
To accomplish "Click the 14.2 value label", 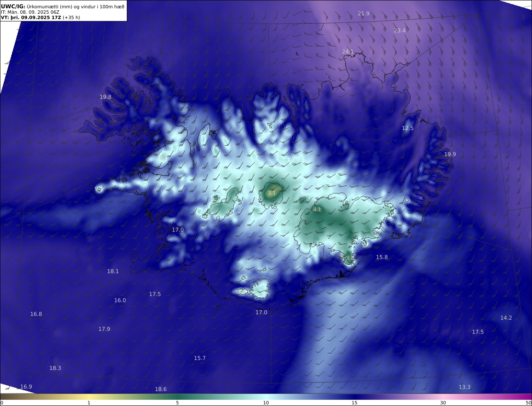I will pyautogui.click(x=506, y=318).
